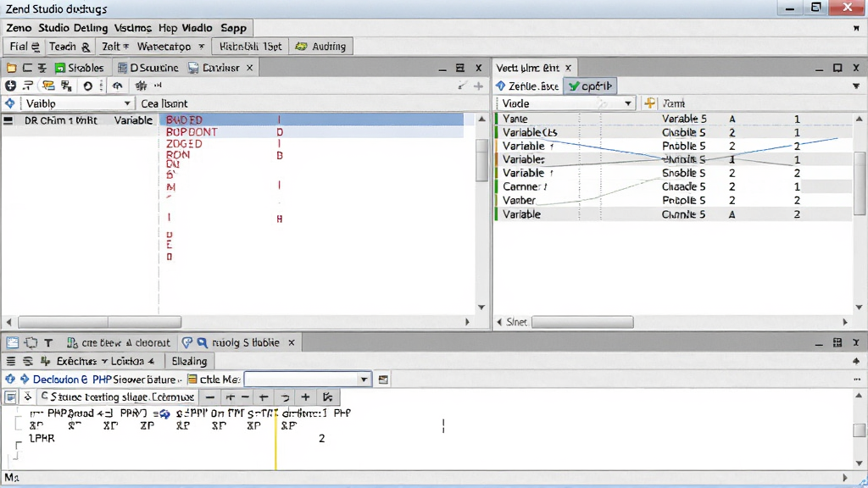Click the LPHR line in the bottom console
Image resolution: width=868 pixels, height=488 pixels.
[x=42, y=438]
